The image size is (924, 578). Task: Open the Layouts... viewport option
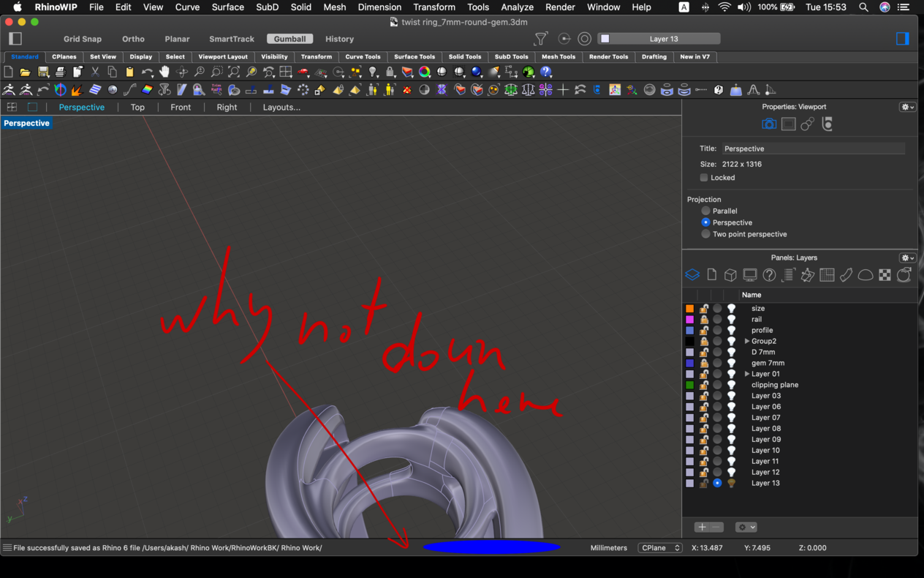(281, 107)
